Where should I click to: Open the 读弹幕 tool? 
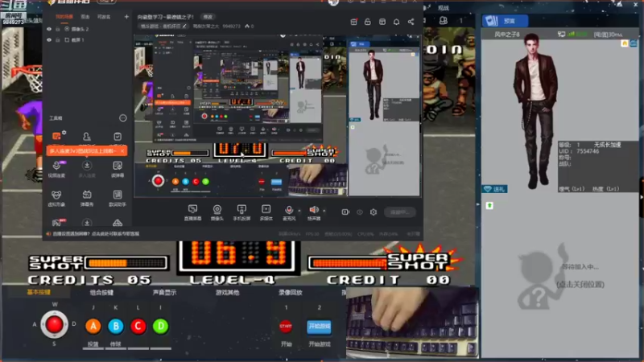pyautogui.click(x=118, y=169)
